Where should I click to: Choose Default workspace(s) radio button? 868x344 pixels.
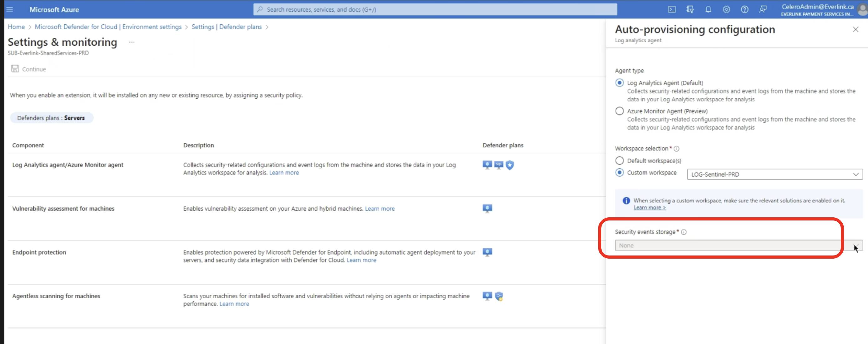619,161
